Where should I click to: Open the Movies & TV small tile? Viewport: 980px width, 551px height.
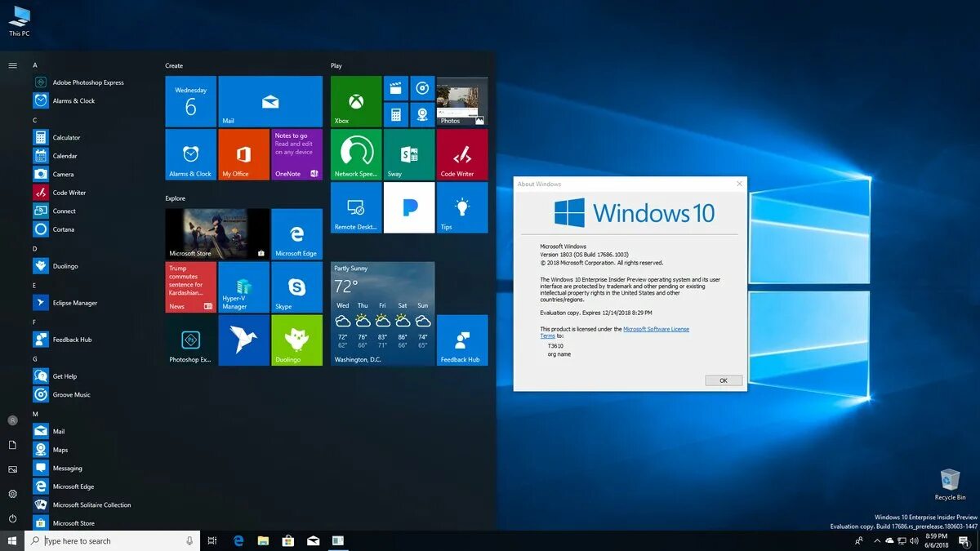tap(395, 88)
